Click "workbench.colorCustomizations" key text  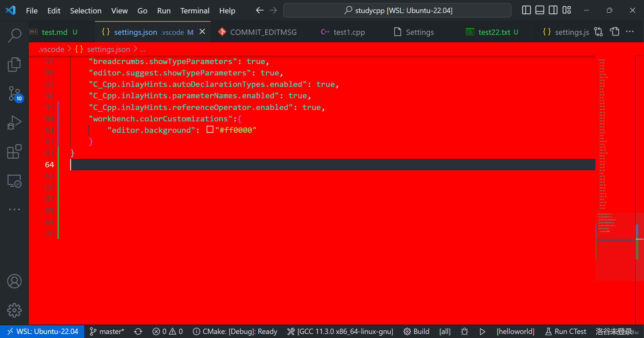[x=161, y=119]
